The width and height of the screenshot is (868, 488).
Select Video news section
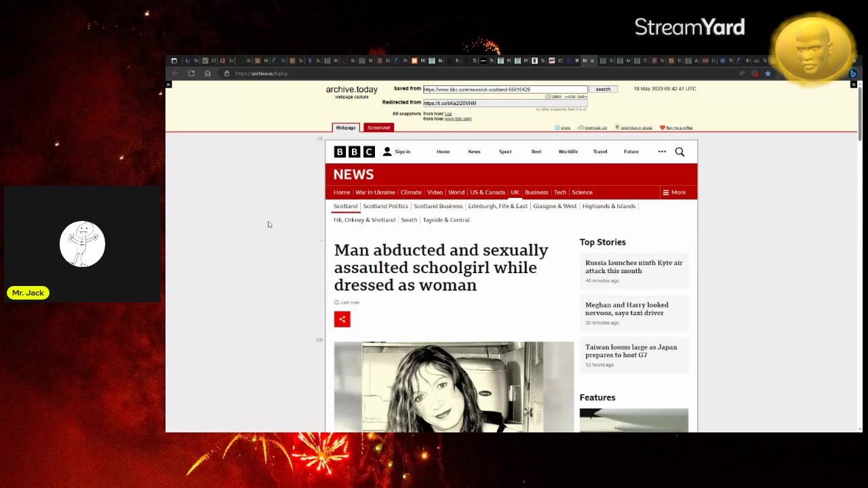click(x=435, y=192)
